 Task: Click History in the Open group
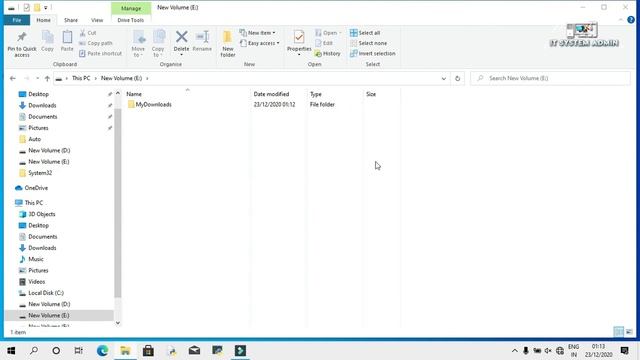point(327,53)
